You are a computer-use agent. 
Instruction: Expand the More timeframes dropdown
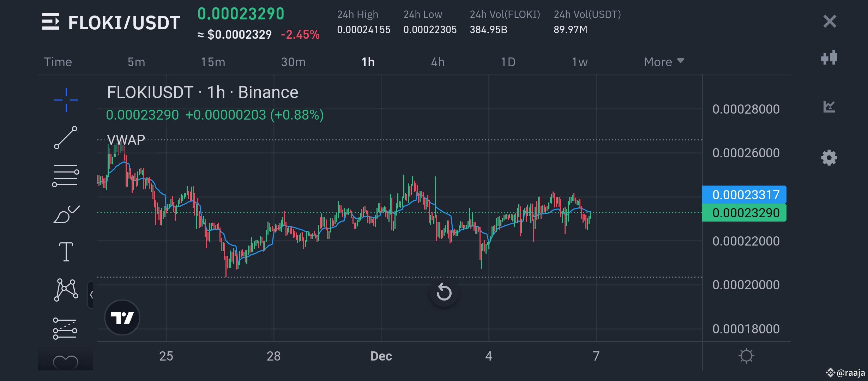tap(664, 62)
